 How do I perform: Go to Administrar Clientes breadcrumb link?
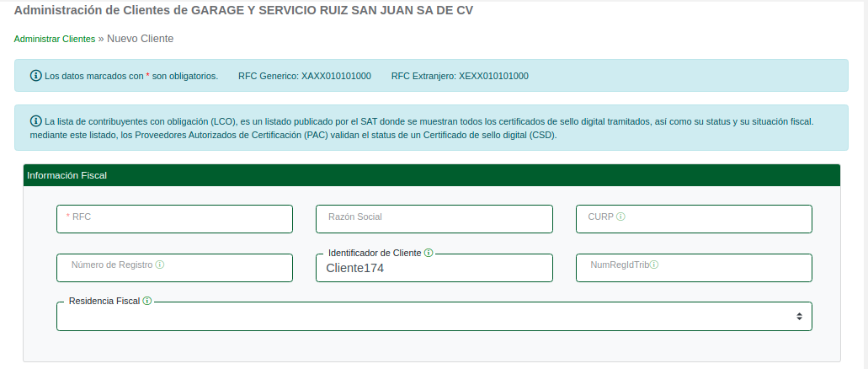[x=55, y=39]
